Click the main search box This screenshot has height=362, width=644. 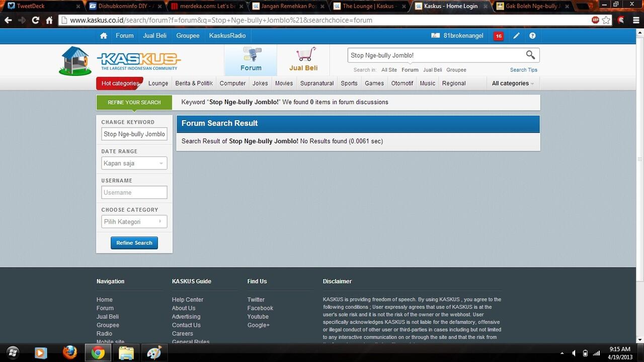[x=436, y=55]
